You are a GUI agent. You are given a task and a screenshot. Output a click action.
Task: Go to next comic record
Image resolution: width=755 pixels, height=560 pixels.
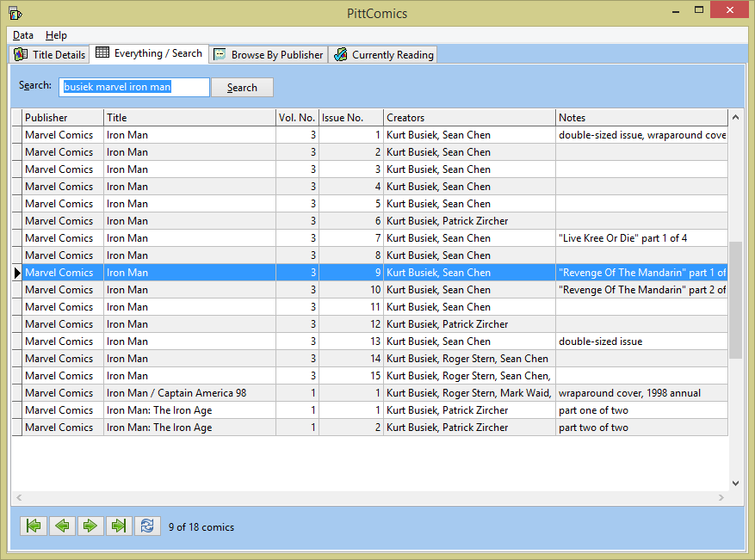pos(90,526)
